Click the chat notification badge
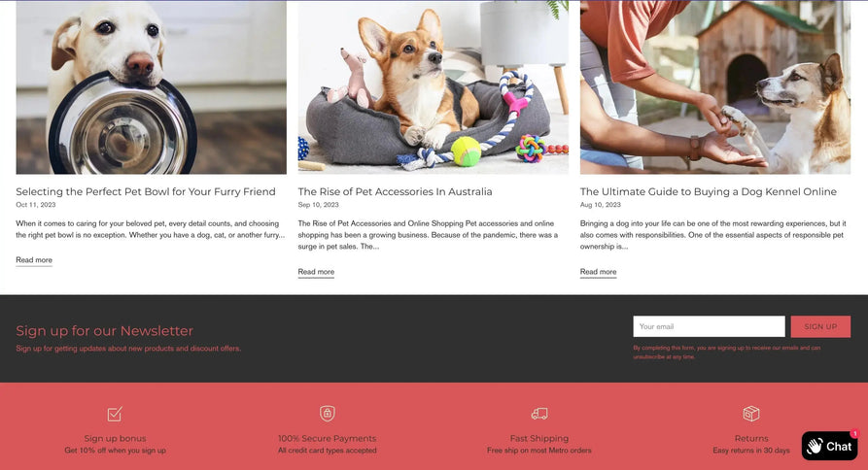 coord(854,433)
